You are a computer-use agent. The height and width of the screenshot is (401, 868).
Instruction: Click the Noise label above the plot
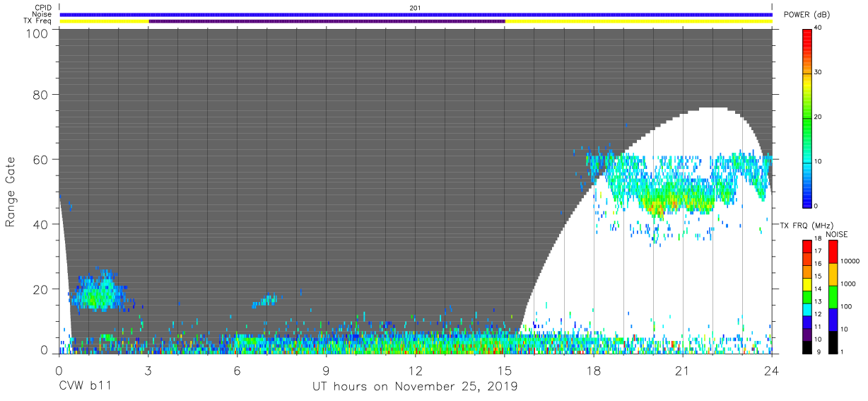(x=42, y=14)
